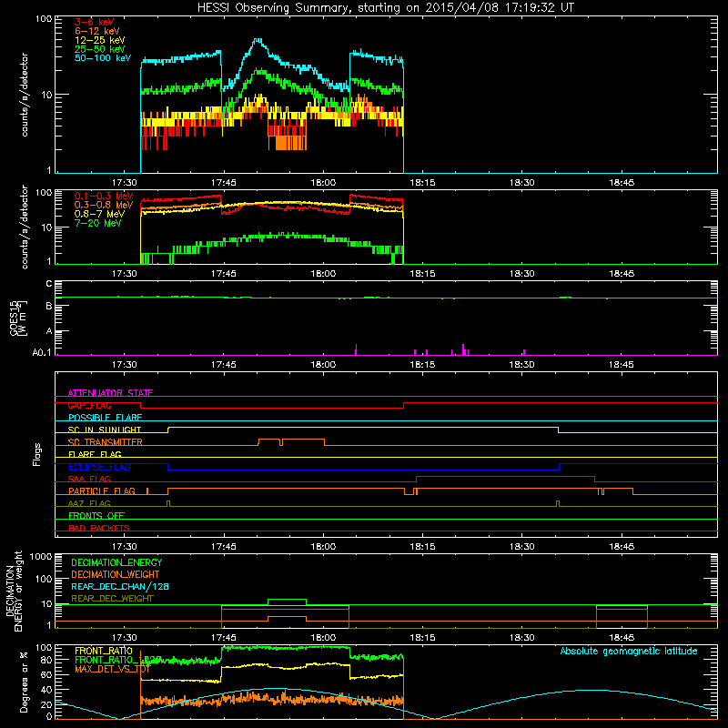Screen dimensions: 728x728
Task: Select the SAA_FLAG label
Action: click(x=89, y=479)
